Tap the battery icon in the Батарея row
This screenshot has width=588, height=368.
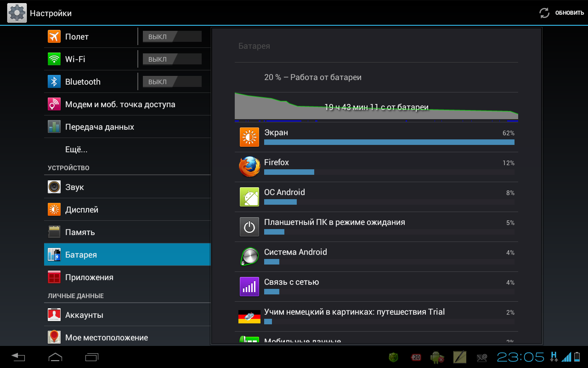(x=54, y=254)
